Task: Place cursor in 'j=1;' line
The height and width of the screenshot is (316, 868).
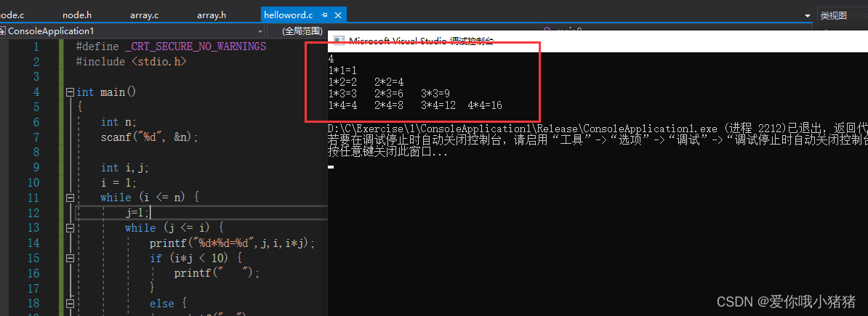Action: (137, 213)
